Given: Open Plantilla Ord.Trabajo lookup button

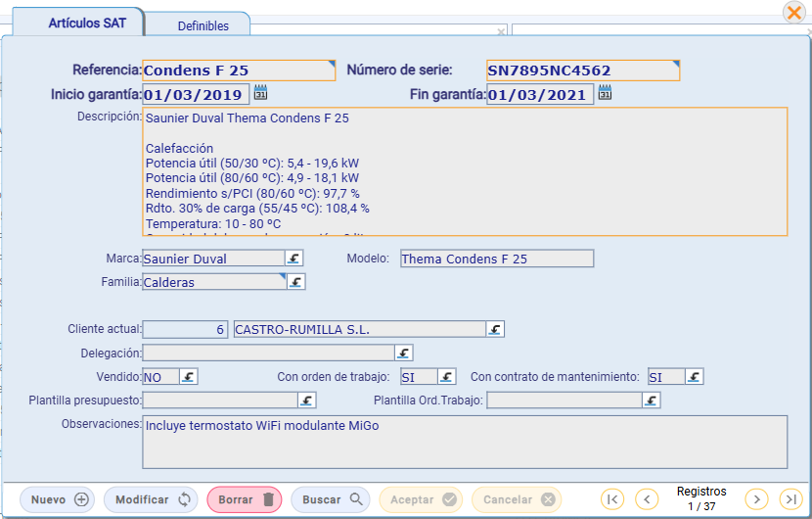Looking at the screenshot, I should tap(651, 401).
